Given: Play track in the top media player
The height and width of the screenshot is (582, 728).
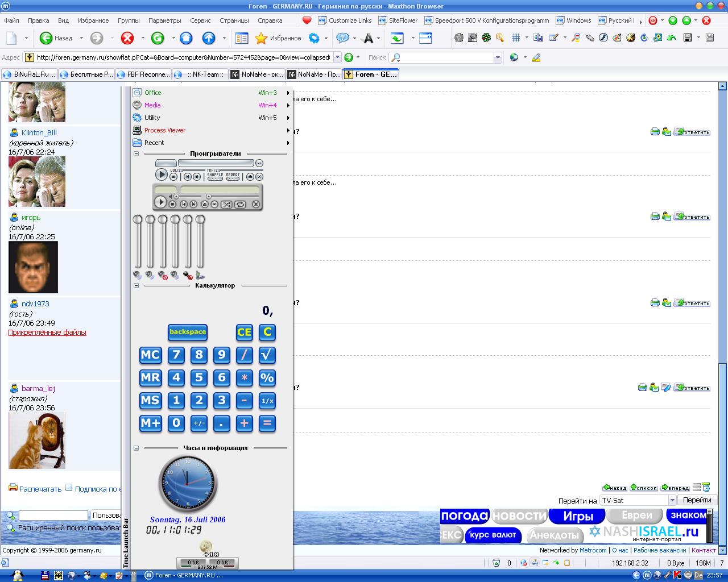Looking at the screenshot, I should [162, 175].
